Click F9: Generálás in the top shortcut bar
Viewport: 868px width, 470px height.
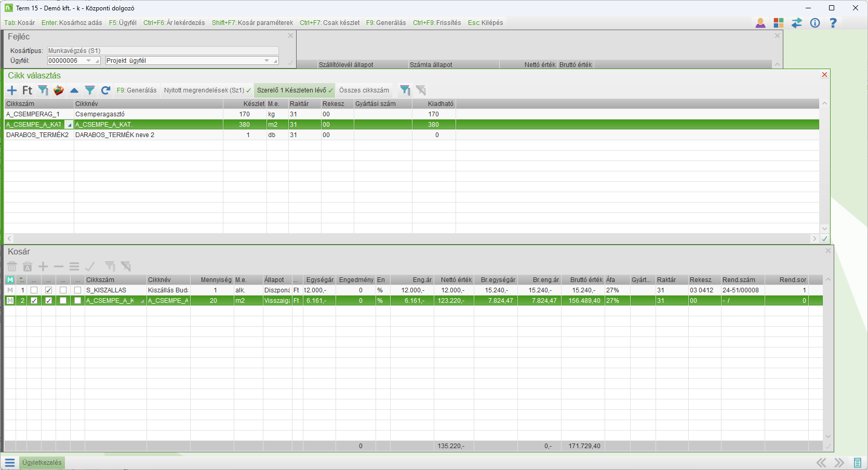tap(386, 23)
